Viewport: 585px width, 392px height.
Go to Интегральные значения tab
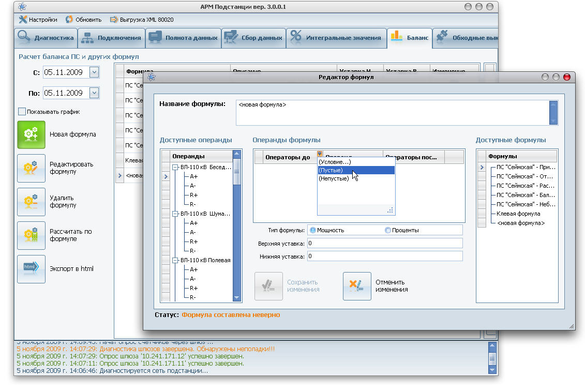336,38
